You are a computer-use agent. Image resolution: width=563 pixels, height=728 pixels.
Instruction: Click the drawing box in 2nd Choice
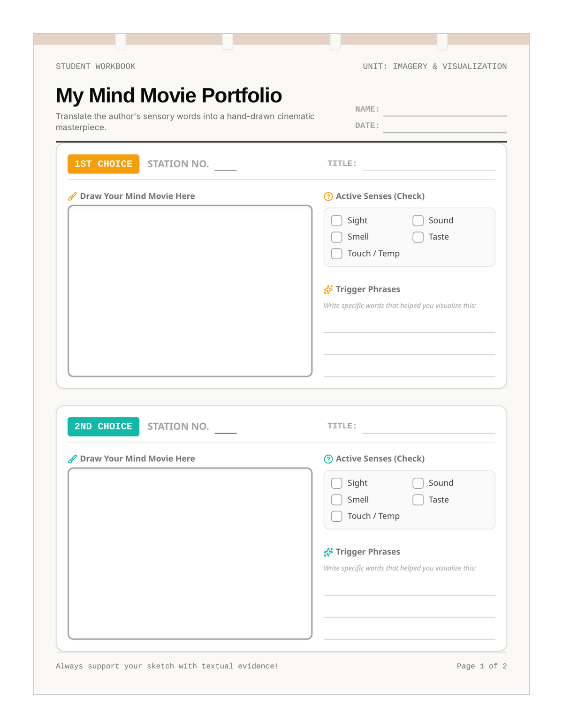[190, 553]
